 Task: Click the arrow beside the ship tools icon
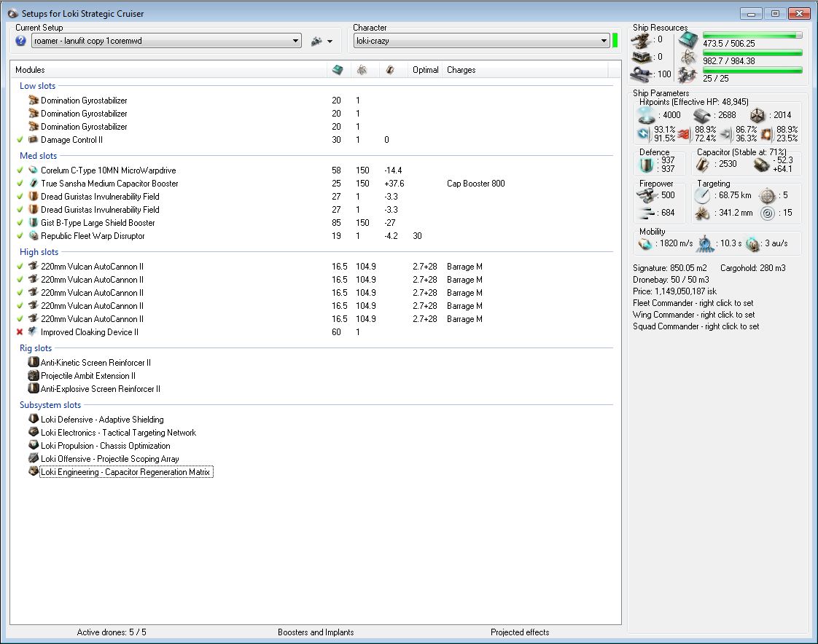(330, 42)
